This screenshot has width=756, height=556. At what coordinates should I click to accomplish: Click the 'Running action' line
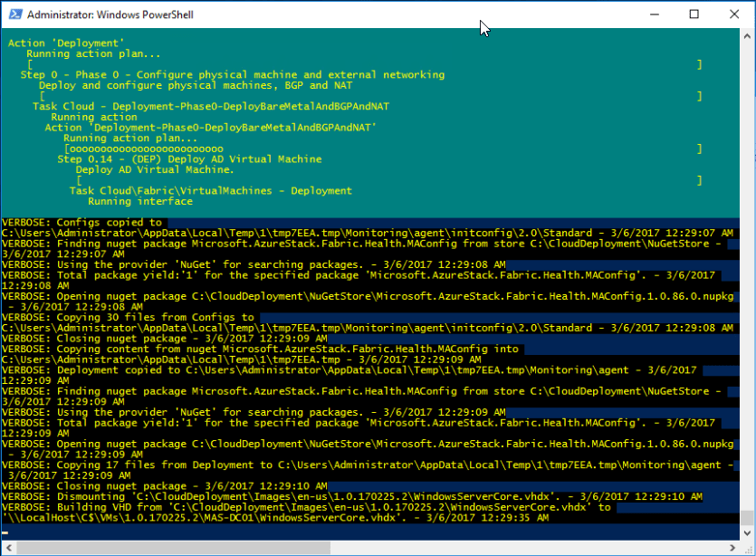pyautogui.click(x=94, y=117)
